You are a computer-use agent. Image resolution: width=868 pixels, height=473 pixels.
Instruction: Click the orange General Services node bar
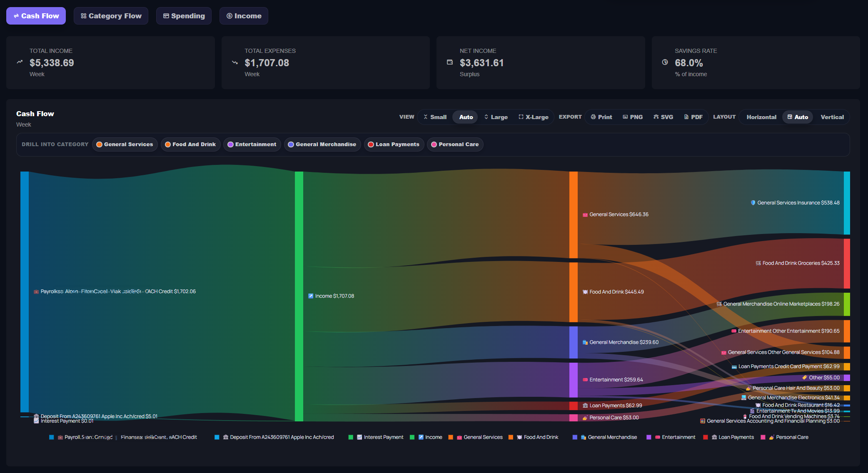pos(574,214)
